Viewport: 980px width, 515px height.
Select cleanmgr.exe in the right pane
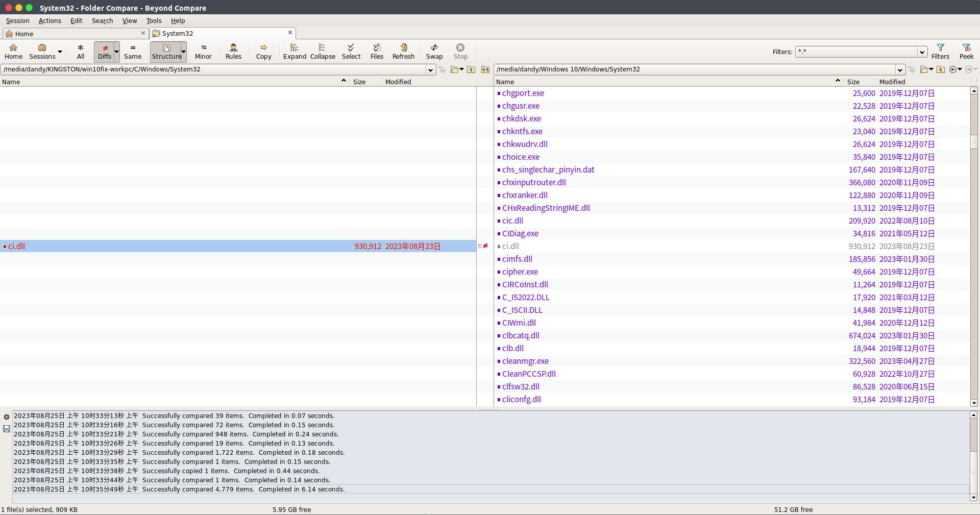(525, 361)
